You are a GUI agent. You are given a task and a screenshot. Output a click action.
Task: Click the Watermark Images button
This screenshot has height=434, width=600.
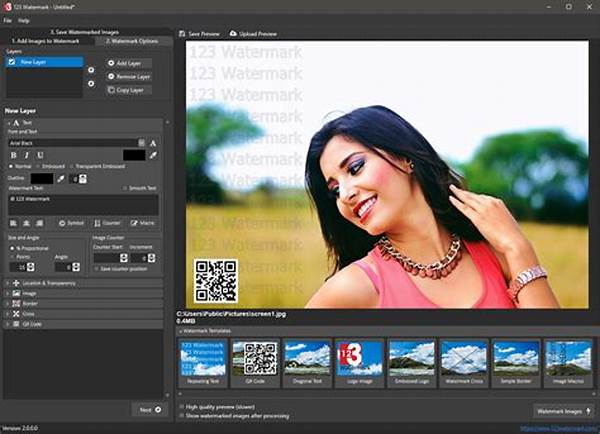click(564, 411)
